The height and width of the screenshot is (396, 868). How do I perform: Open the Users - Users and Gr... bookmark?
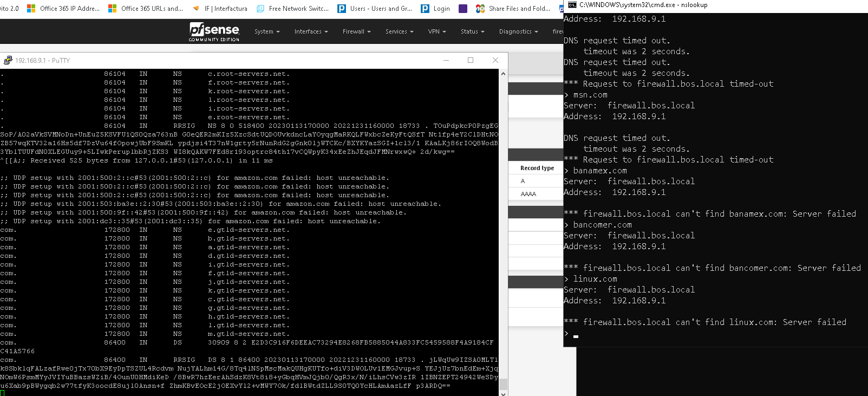[x=375, y=9]
